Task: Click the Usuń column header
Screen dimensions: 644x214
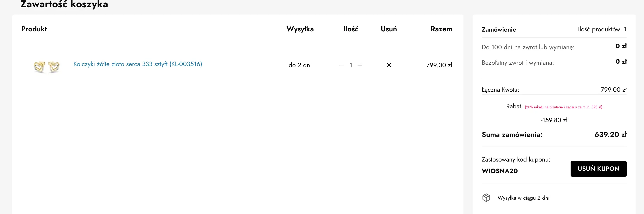Action: (x=389, y=29)
